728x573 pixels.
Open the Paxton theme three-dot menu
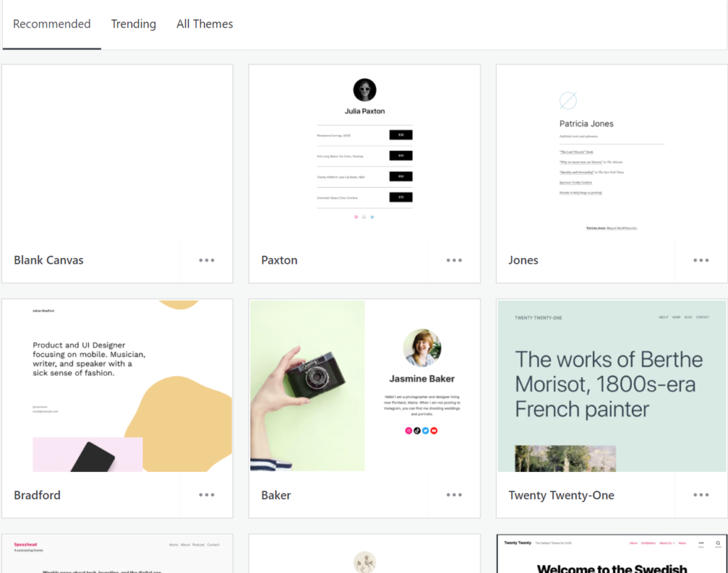[454, 260]
